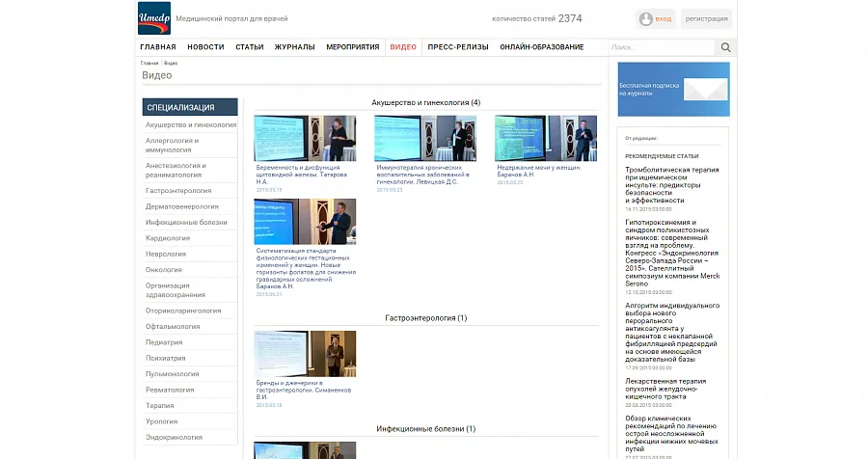
Task: Select Акушерство и гинекология in sidebar
Action: coord(190,125)
